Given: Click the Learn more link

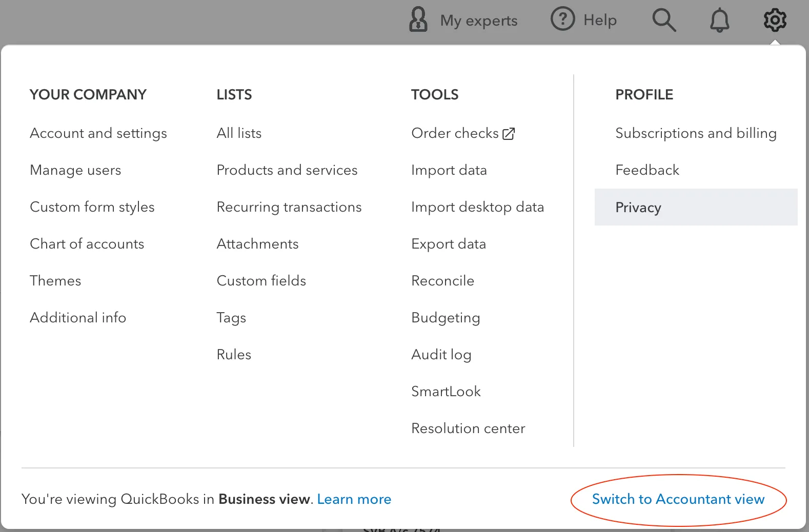Looking at the screenshot, I should [x=354, y=499].
